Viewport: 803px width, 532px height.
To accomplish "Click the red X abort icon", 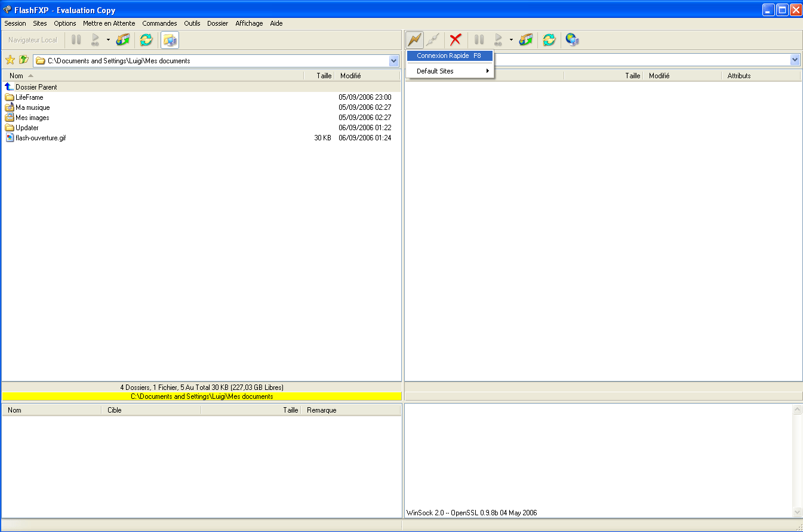I will pos(456,40).
